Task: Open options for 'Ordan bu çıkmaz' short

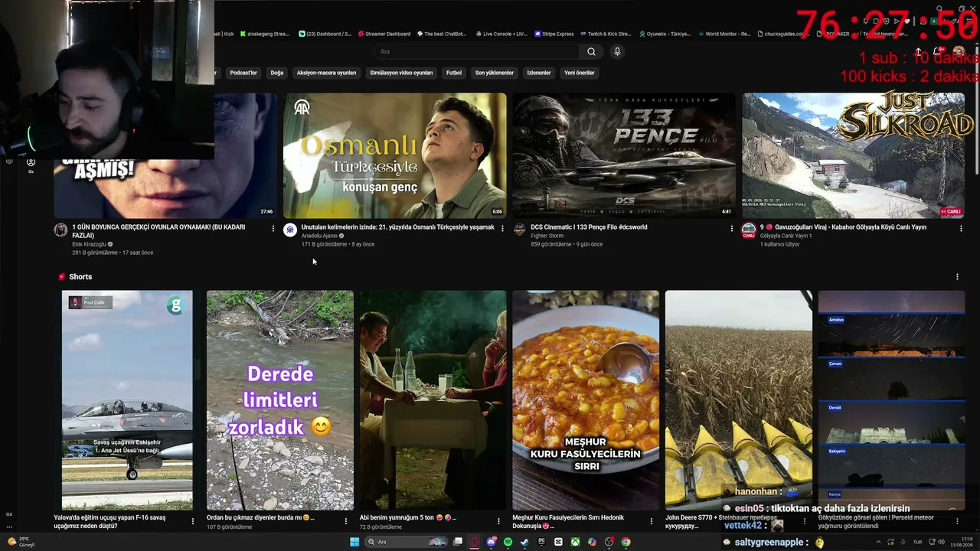Action: [346, 521]
